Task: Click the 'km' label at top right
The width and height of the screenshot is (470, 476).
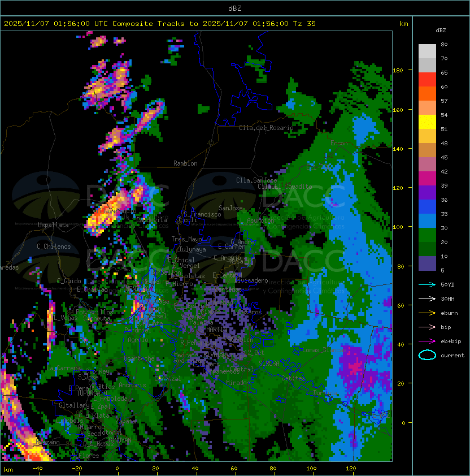Action: (403, 24)
